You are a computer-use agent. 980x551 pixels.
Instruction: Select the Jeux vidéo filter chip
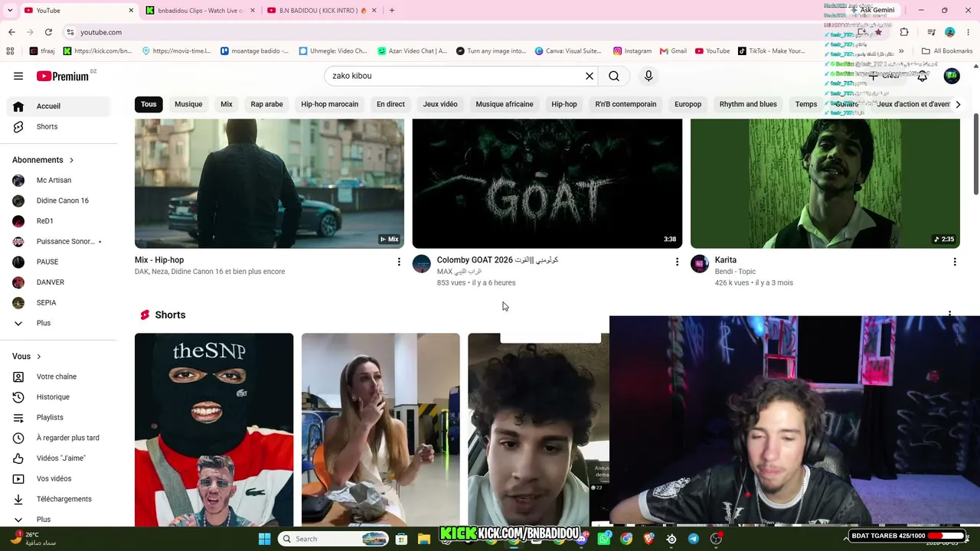click(440, 104)
